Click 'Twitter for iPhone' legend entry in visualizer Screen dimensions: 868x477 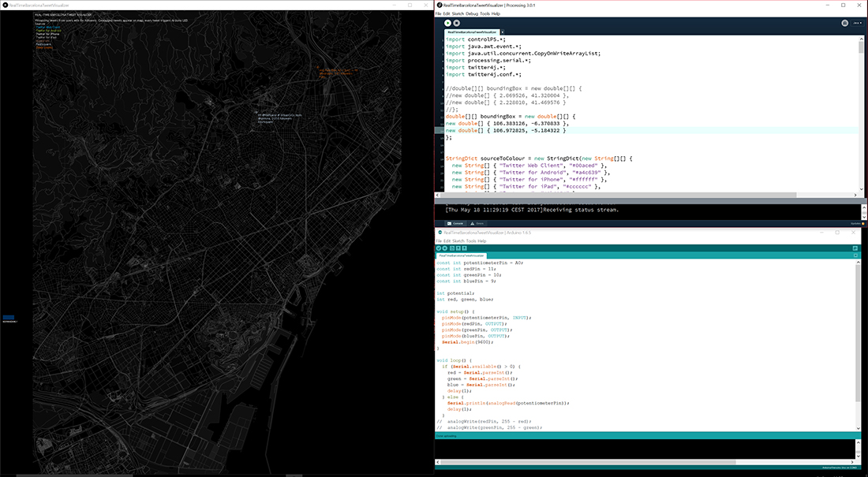tap(47, 34)
